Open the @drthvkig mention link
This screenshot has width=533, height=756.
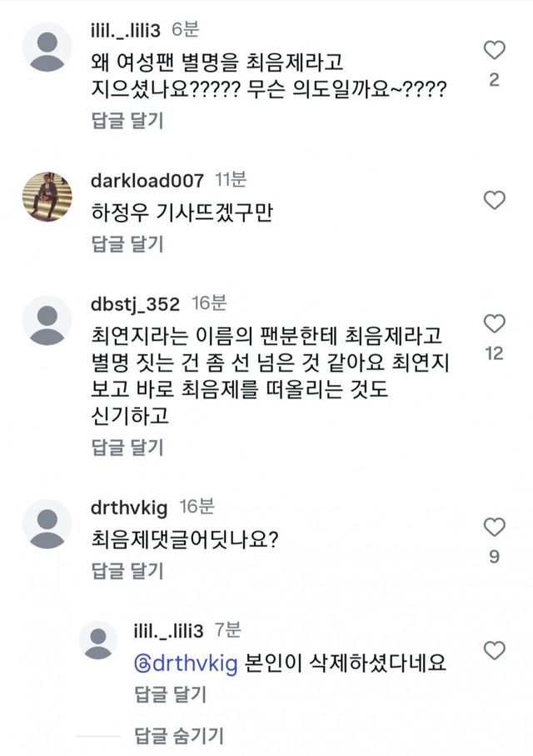187,663
